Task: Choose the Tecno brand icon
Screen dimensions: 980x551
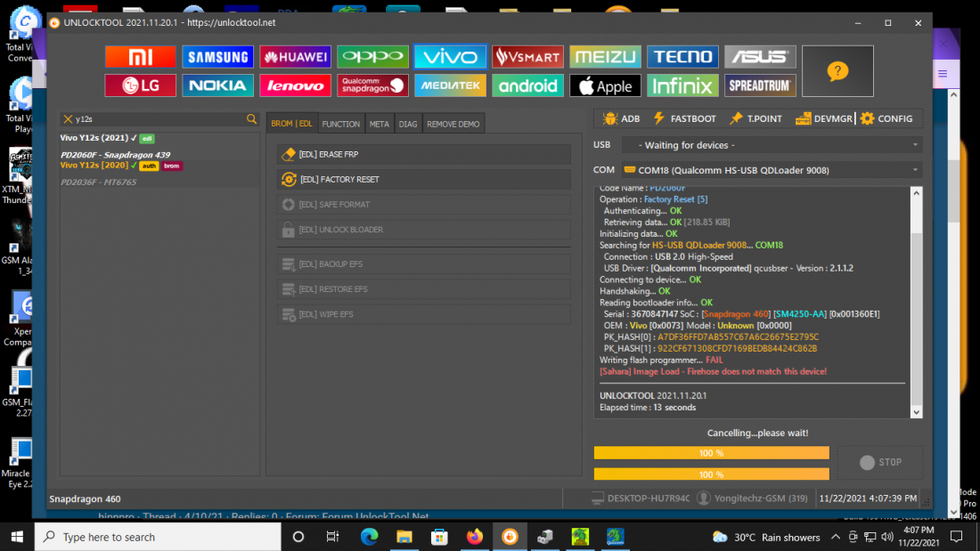Action: pos(682,57)
